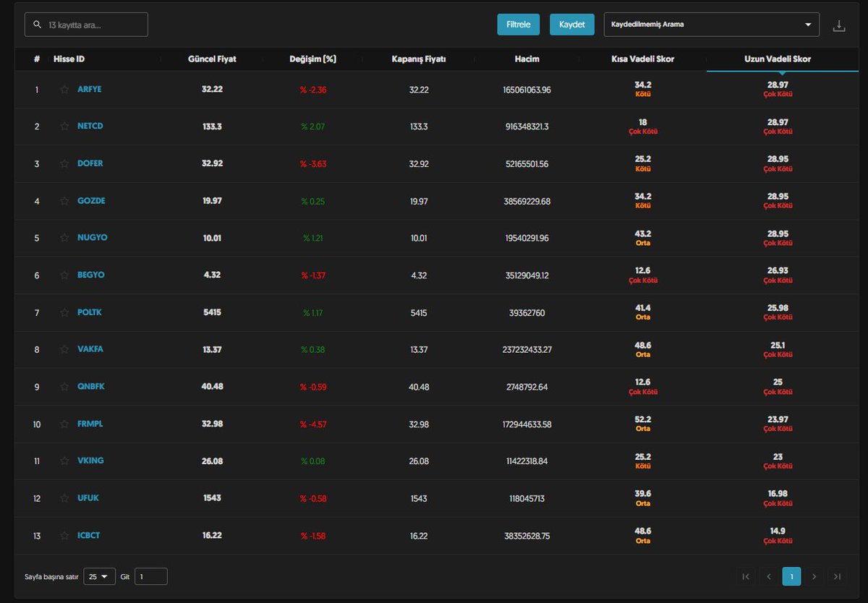Sort by Değişim (%) column header

312,59
